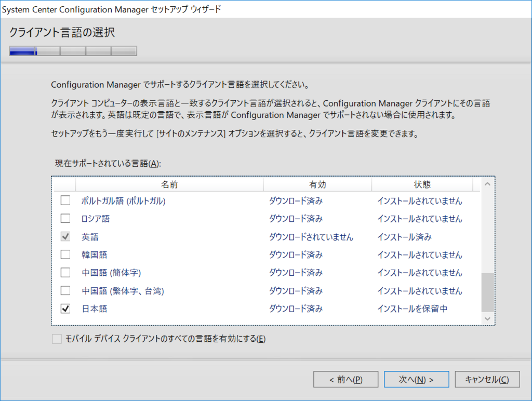This screenshot has width=532, height=401.
Task: Enable モバイル デバイス クライアント all languages checkbox
Action: click(x=57, y=339)
